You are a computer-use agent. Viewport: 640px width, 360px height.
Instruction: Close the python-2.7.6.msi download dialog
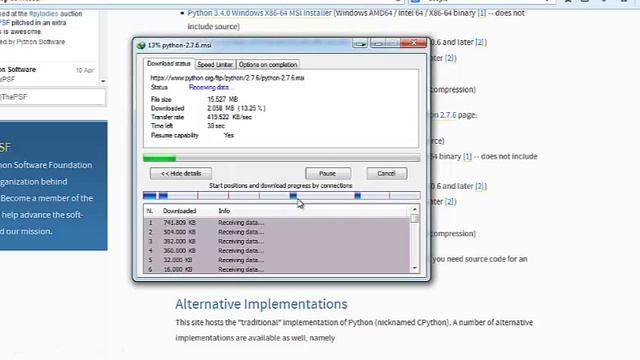click(x=413, y=43)
